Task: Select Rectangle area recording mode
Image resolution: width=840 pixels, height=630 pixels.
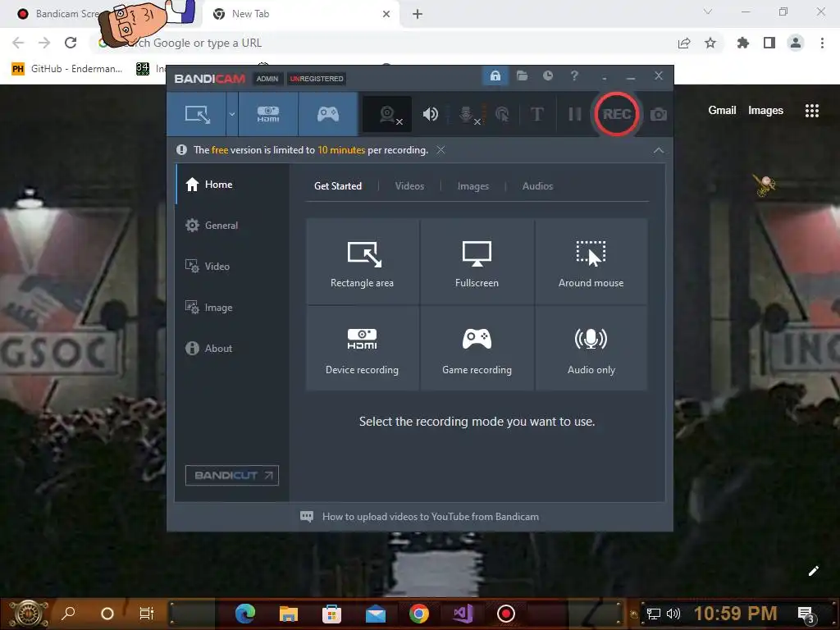Action: (x=362, y=262)
